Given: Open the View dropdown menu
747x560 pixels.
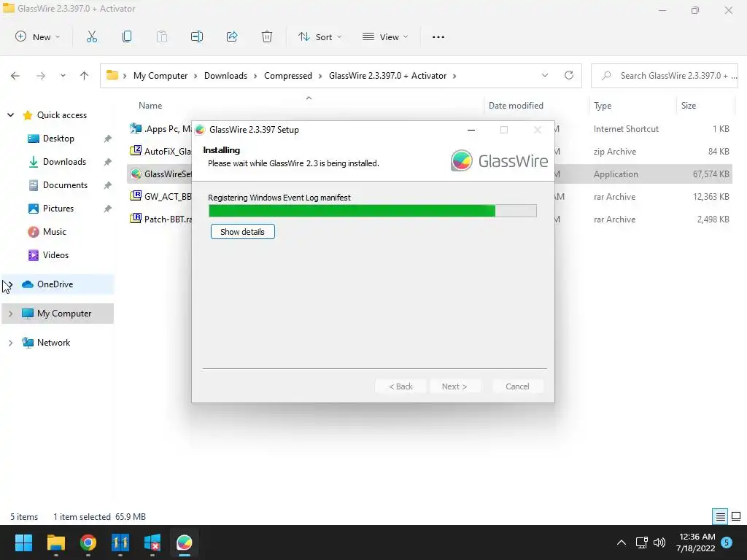Looking at the screenshot, I should point(385,36).
